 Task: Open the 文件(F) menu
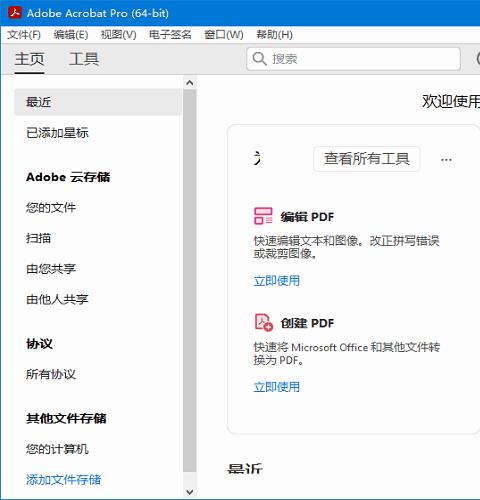tap(24, 34)
